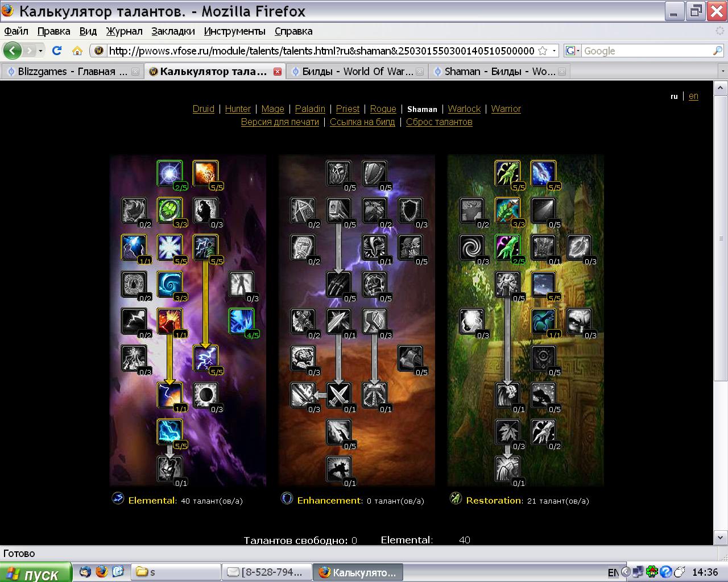This screenshot has height=582, width=728.
Task: Click the Enhancement 0/5 talent above the bottom one
Action: [338, 433]
